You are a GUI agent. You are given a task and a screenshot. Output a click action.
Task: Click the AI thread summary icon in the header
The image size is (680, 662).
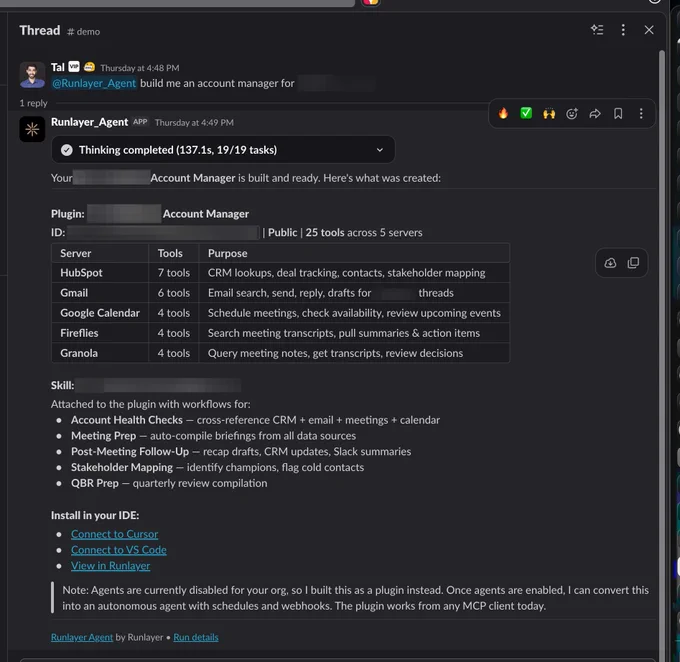(597, 30)
